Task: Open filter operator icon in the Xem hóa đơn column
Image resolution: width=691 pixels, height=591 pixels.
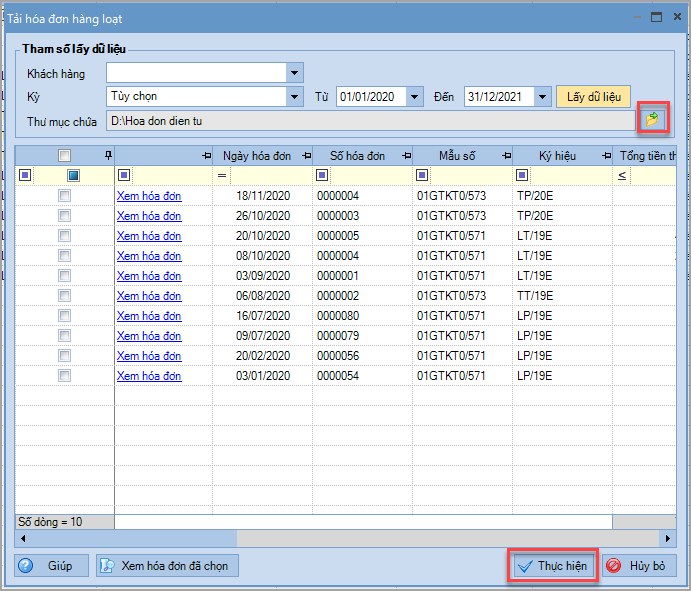Action: click(x=124, y=175)
